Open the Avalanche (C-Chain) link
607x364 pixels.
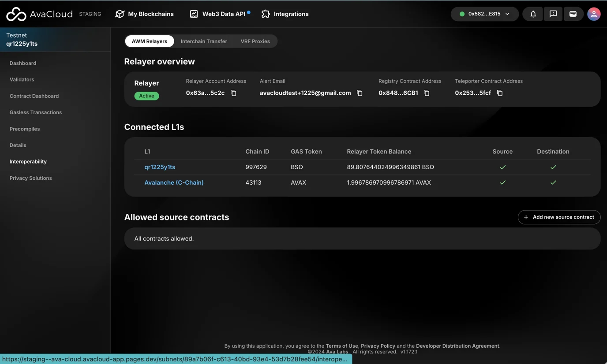pyautogui.click(x=174, y=182)
